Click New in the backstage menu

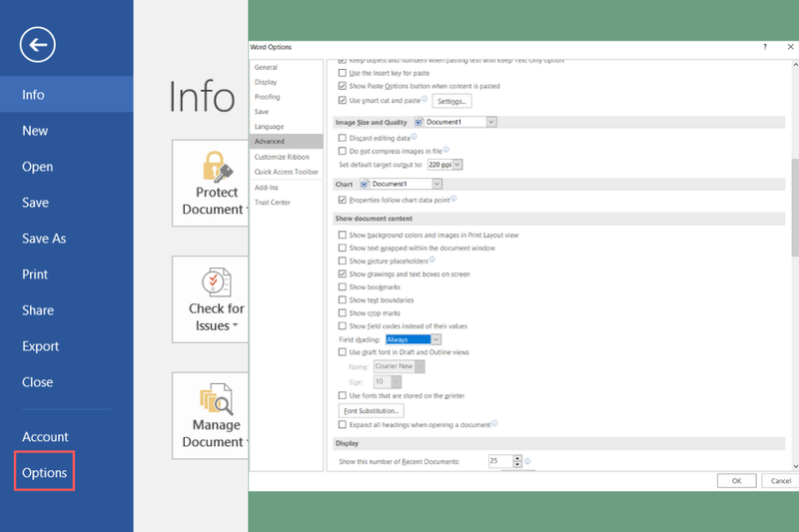(35, 131)
